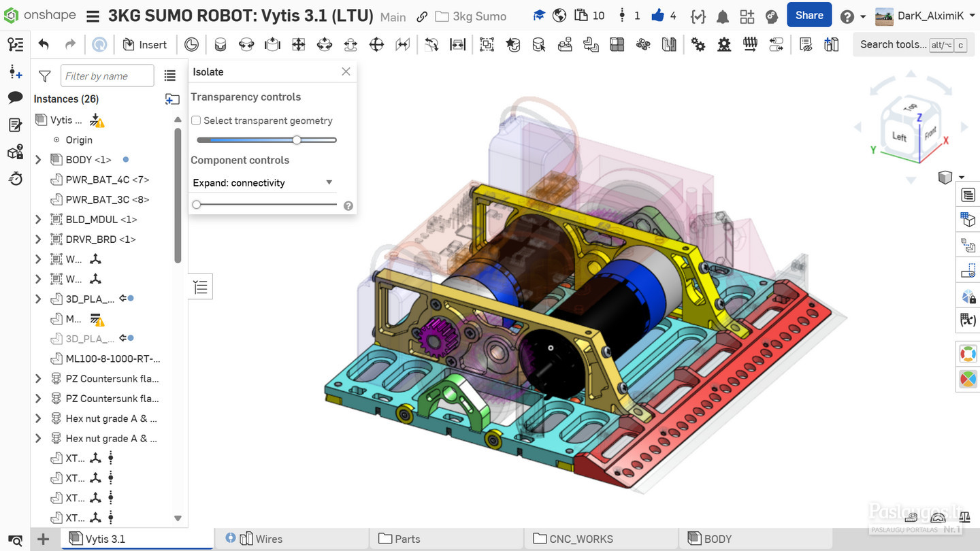Adjust the transparency slider
The width and height of the screenshot is (980, 551).
coord(297,140)
